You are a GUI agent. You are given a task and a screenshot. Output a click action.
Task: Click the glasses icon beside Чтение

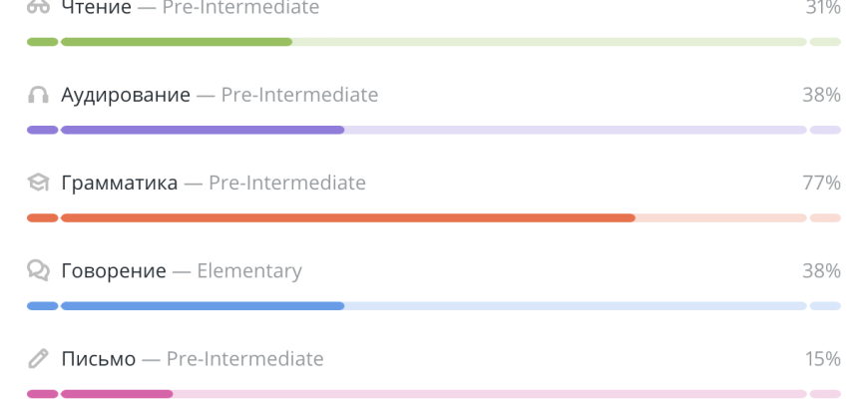click(x=38, y=7)
